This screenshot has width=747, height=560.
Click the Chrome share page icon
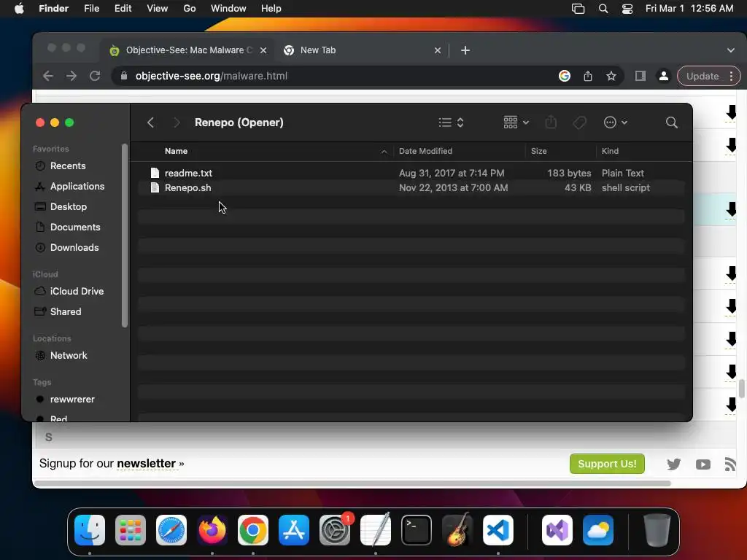[588, 76]
